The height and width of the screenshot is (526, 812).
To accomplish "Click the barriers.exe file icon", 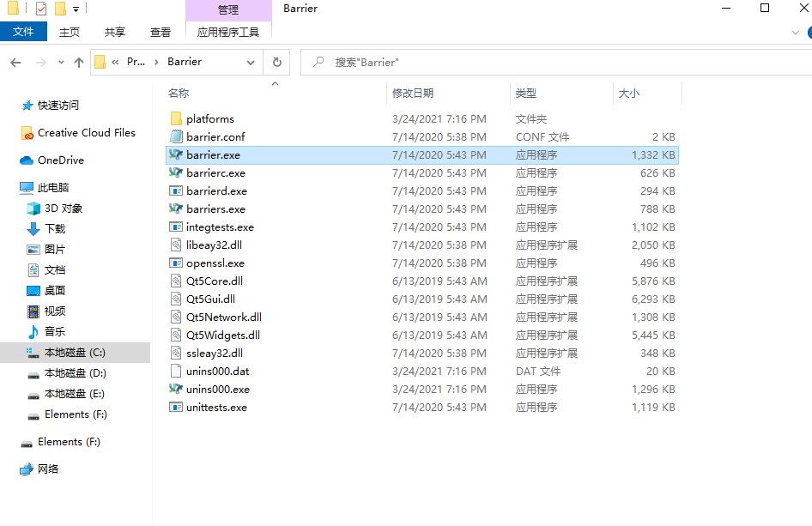I will coord(176,209).
